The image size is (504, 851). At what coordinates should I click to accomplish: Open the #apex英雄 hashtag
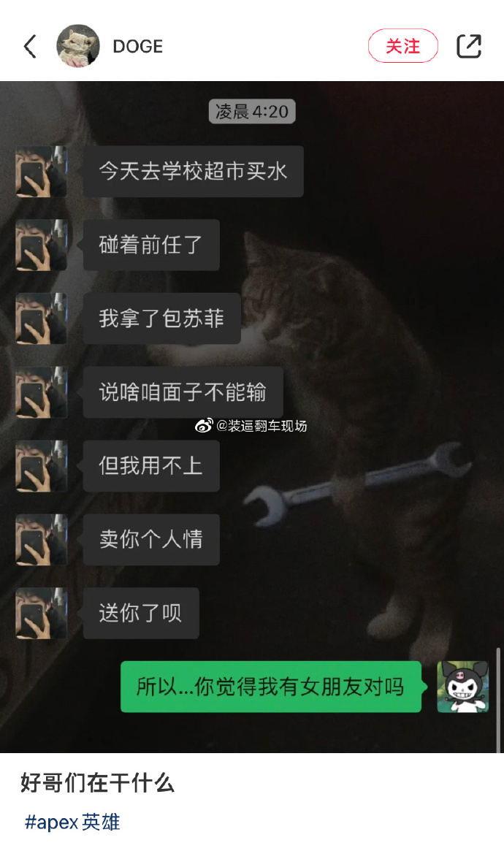click(x=72, y=823)
